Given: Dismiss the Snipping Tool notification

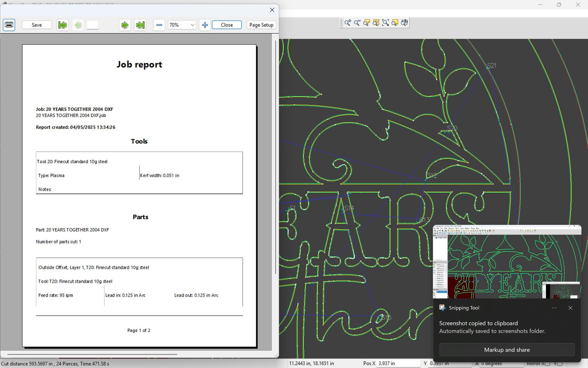Looking at the screenshot, I should pos(570,308).
